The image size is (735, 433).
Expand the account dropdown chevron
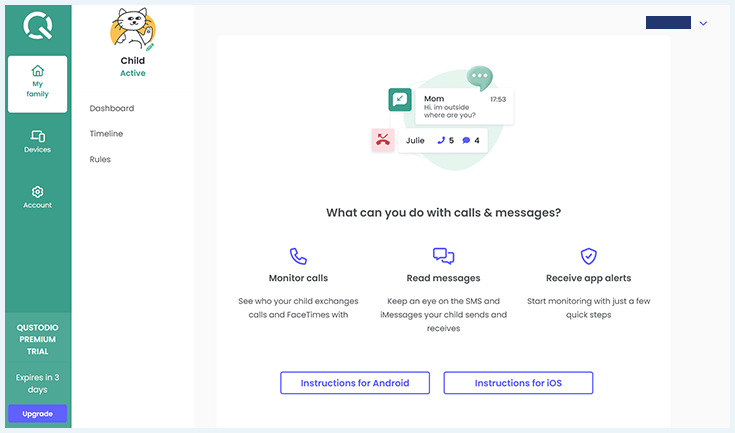coord(703,23)
